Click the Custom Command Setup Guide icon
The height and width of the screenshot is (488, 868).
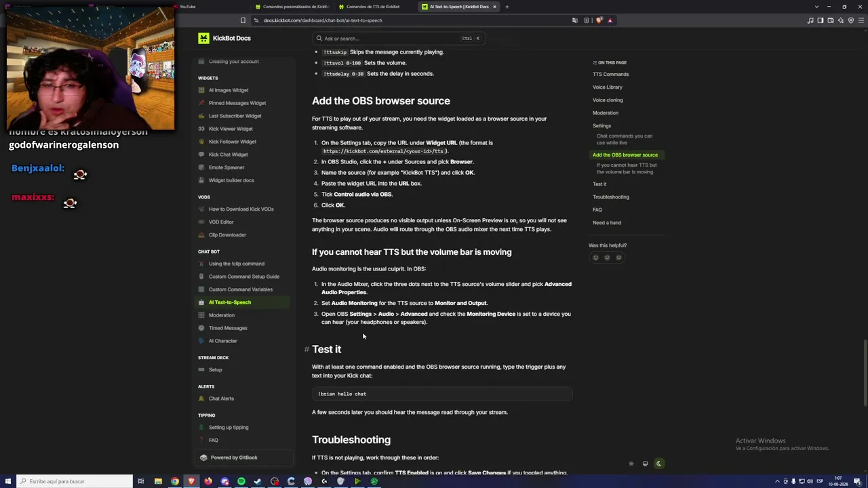(201, 277)
